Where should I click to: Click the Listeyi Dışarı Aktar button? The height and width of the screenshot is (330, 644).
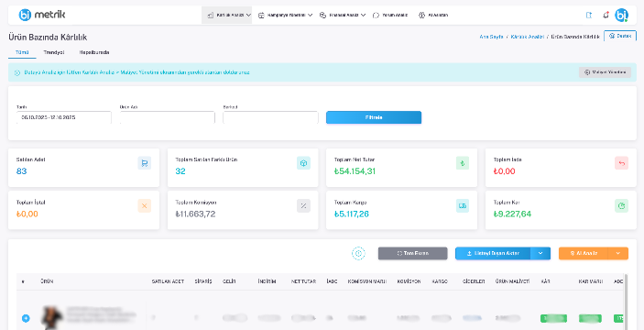coord(493,254)
